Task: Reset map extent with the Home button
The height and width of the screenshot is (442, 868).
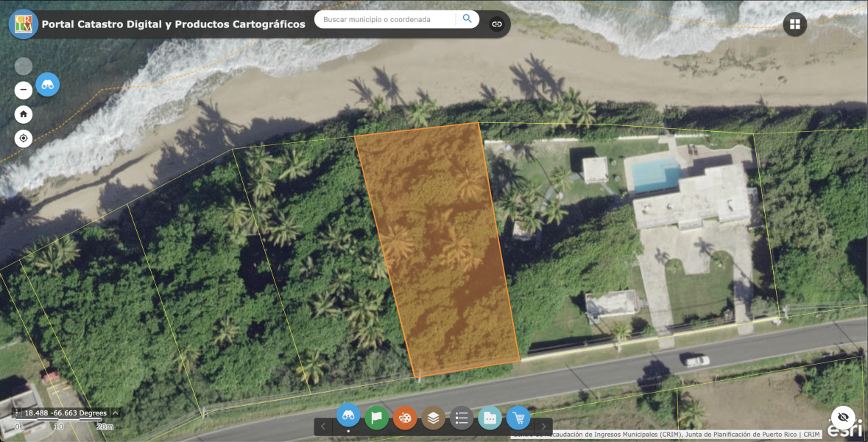Action: [23, 114]
